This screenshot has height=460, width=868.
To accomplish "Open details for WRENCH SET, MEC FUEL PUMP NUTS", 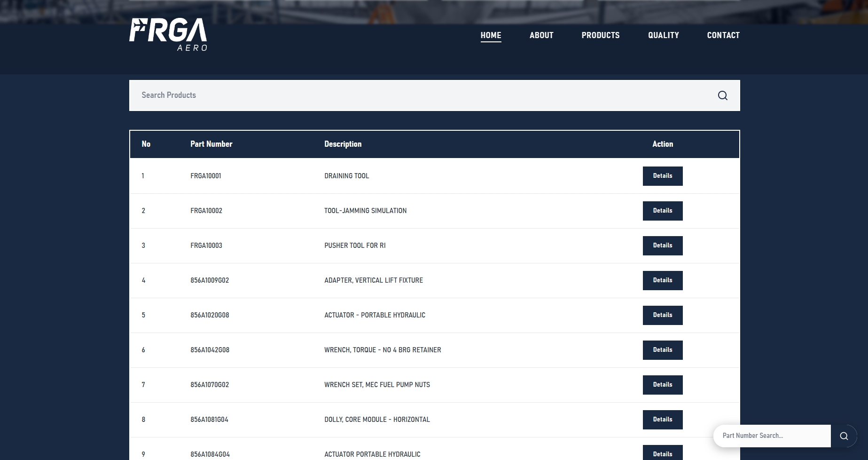I will pos(662,385).
